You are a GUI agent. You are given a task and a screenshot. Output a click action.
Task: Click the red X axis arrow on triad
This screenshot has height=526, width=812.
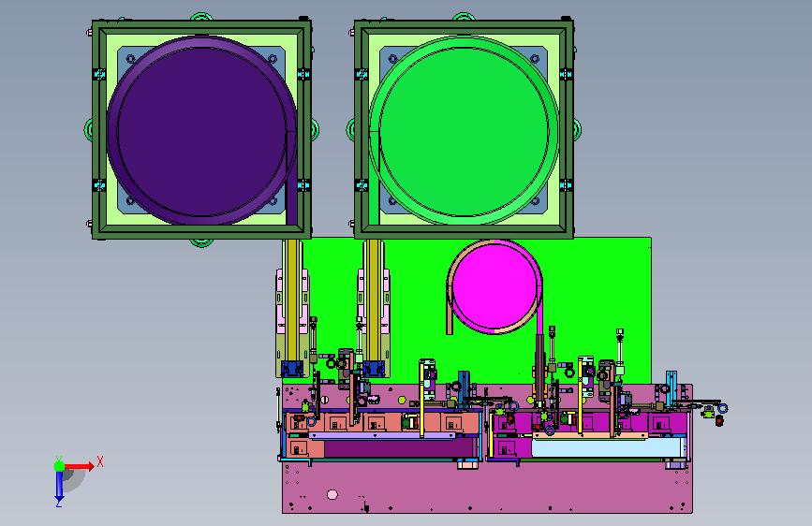81,466
